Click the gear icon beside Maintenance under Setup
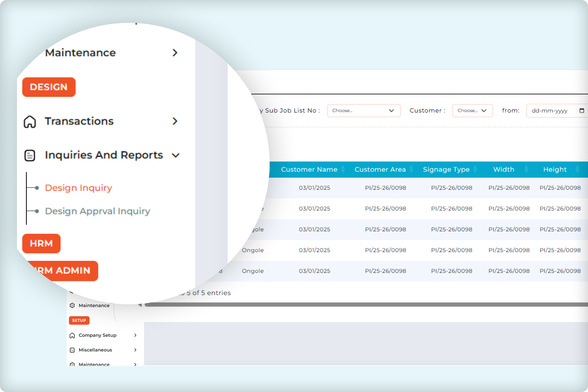The height and width of the screenshot is (392, 588). click(72, 305)
